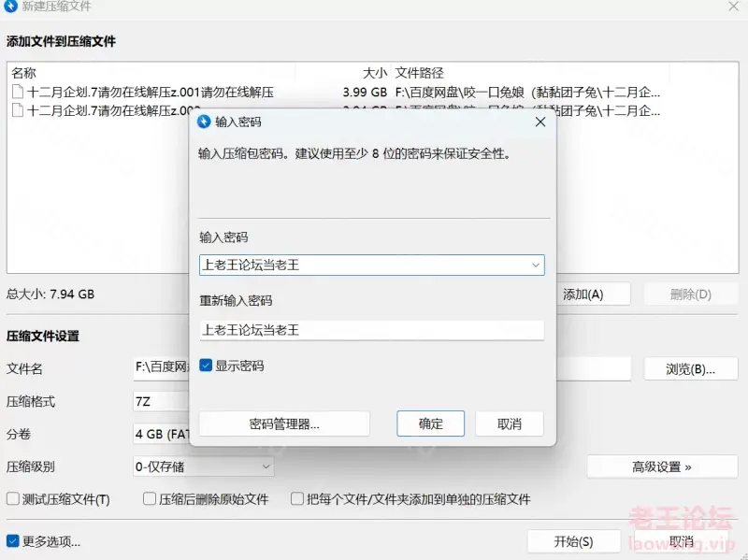748x560 pixels.
Task: Select the second file's document icon
Action: (18, 110)
